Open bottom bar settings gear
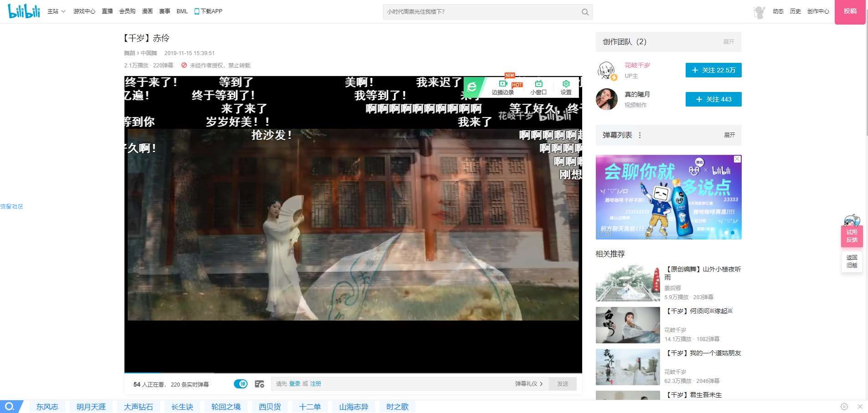The width and height of the screenshot is (868, 413). click(x=844, y=407)
